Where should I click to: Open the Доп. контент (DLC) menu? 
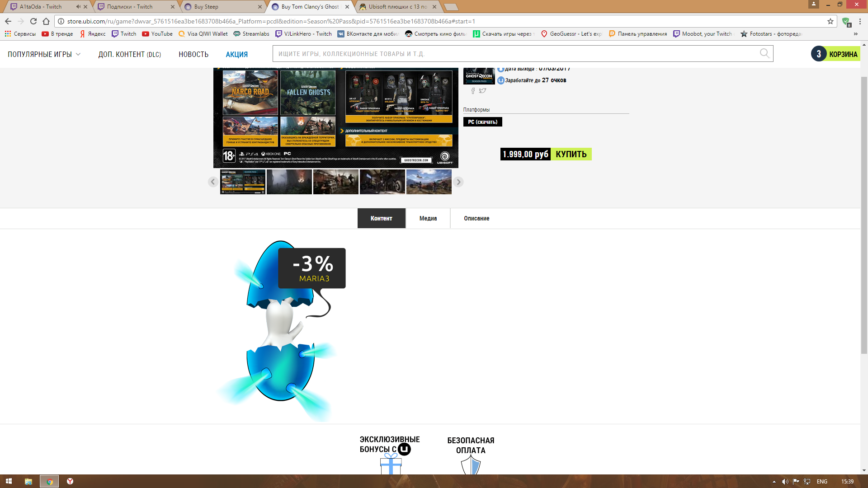coord(130,54)
